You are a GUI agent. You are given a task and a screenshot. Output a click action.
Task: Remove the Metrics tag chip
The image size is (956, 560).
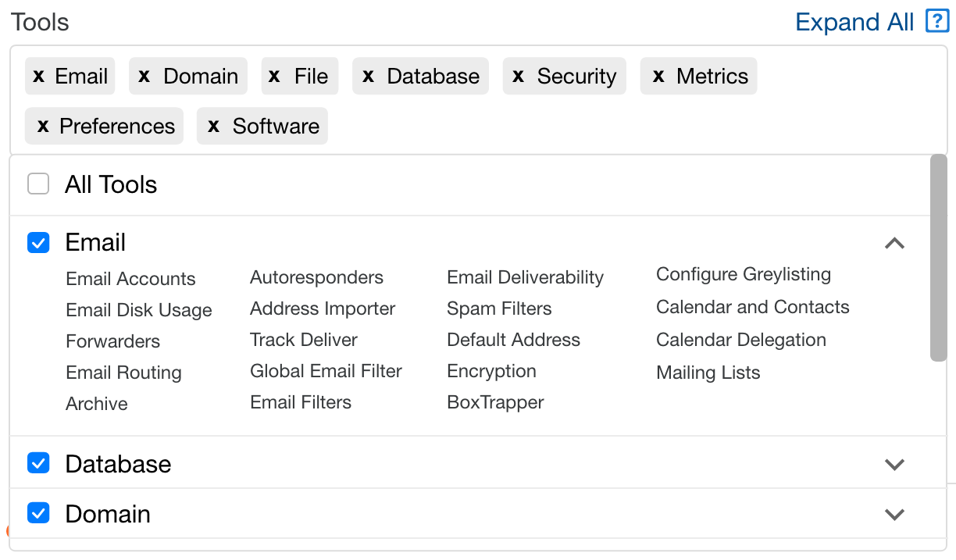point(658,77)
